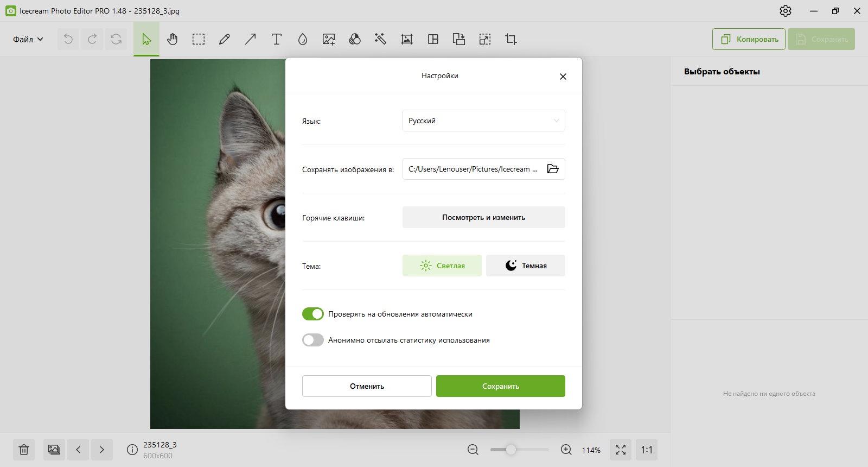This screenshot has width=868, height=467.
Task: Click the Копировать button
Action: [x=749, y=39]
